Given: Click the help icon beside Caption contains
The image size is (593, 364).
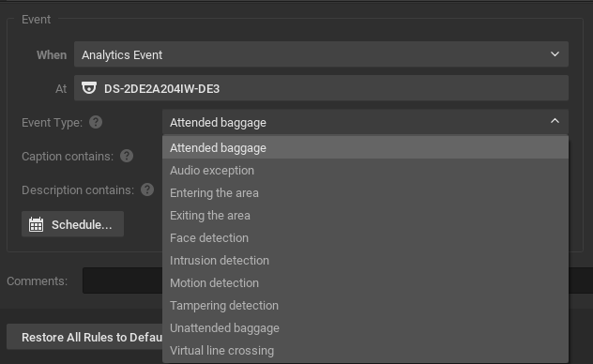Looking at the screenshot, I should coord(127,156).
